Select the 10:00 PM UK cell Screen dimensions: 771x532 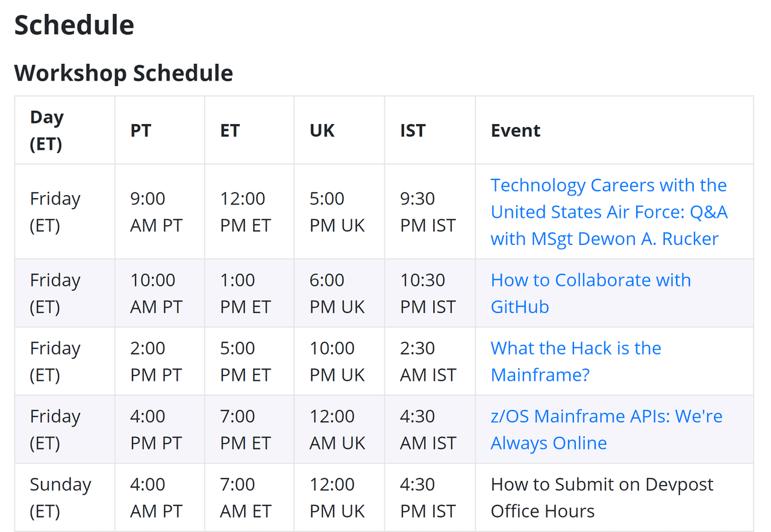click(x=339, y=361)
